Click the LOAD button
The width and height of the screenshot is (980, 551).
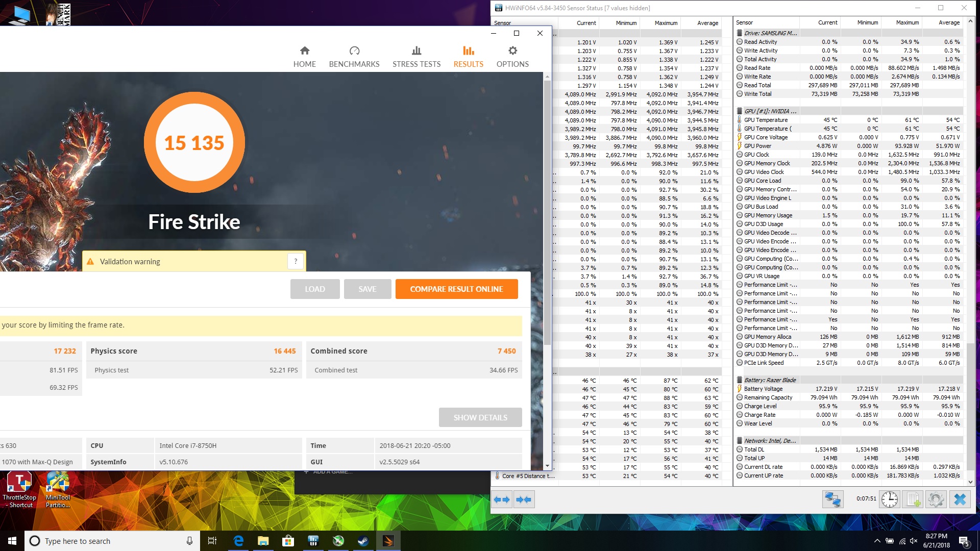pos(315,289)
